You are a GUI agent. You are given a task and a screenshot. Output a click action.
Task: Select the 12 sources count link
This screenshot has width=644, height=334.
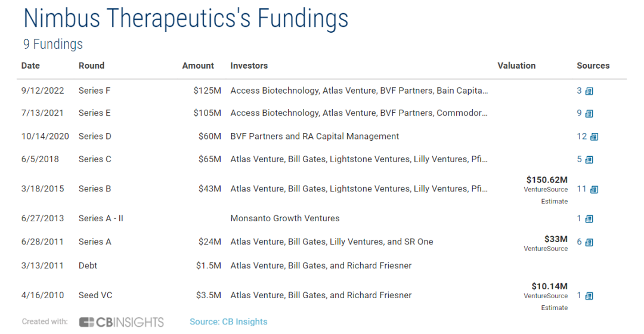pos(582,137)
